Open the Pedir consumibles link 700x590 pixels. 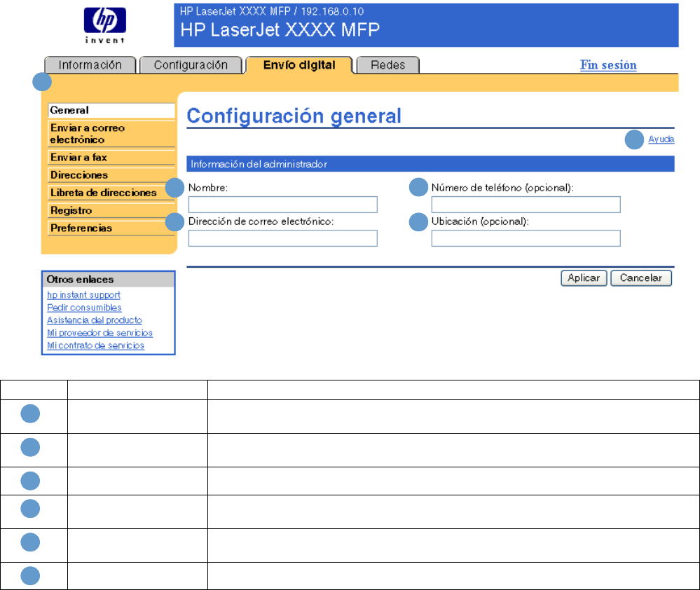[x=84, y=308]
